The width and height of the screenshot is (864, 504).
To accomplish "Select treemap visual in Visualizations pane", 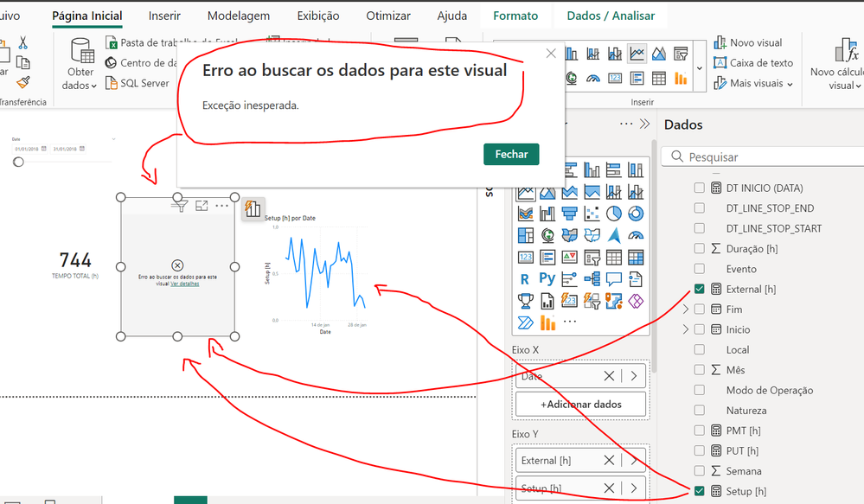I will click(526, 235).
